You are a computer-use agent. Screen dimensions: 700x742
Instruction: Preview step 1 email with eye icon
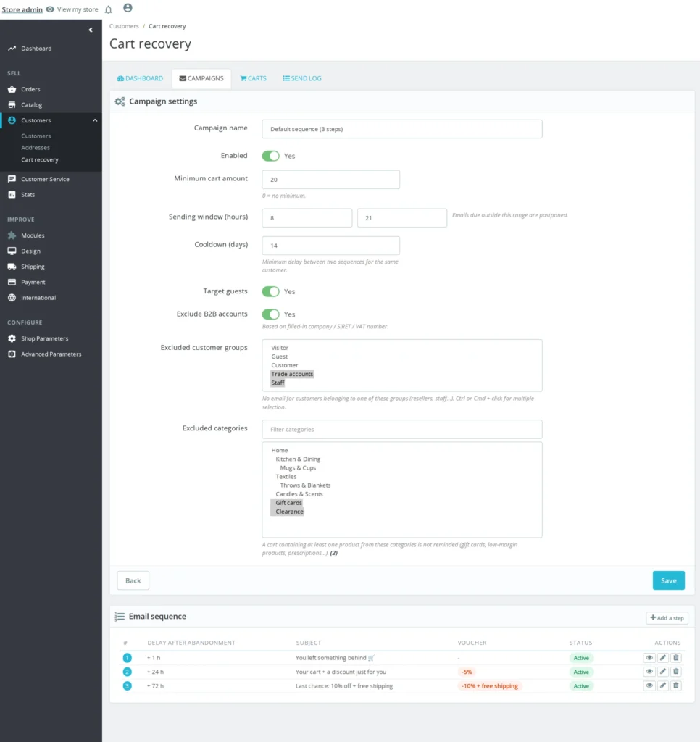click(x=649, y=658)
